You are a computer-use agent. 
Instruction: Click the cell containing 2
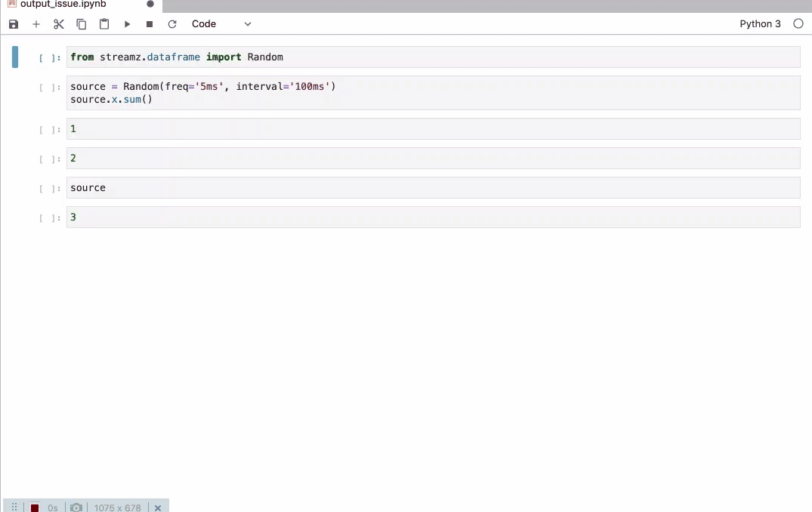click(433, 159)
